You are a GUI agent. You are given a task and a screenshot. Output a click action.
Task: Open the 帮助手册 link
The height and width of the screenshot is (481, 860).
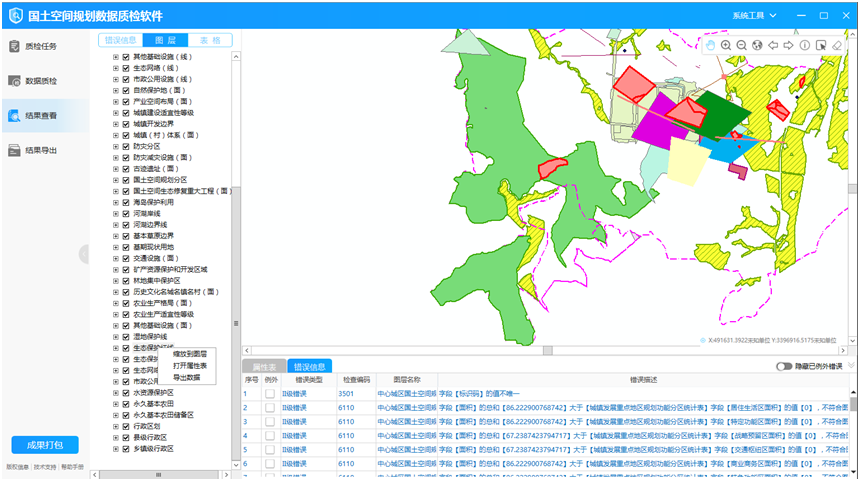[x=72, y=467]
